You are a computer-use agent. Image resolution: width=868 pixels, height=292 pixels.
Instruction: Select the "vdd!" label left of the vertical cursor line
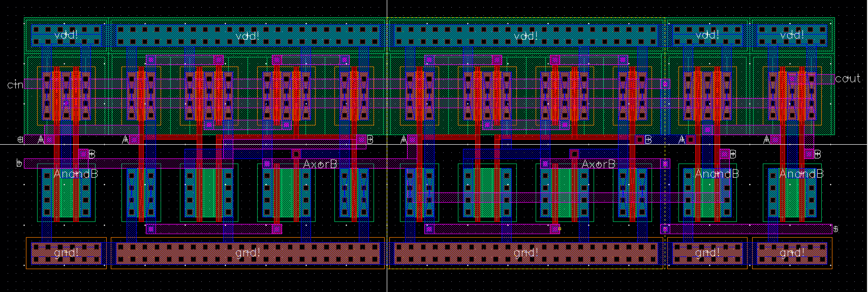[247, 36]
